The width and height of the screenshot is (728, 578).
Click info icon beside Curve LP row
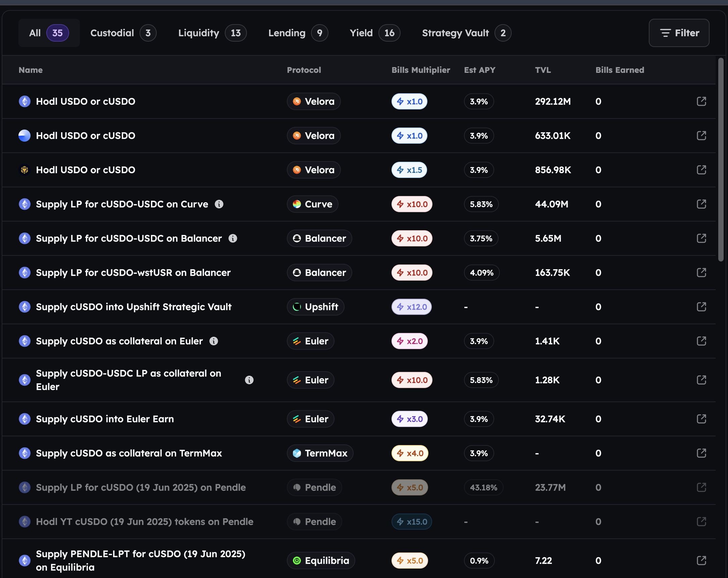click(219, 204)
